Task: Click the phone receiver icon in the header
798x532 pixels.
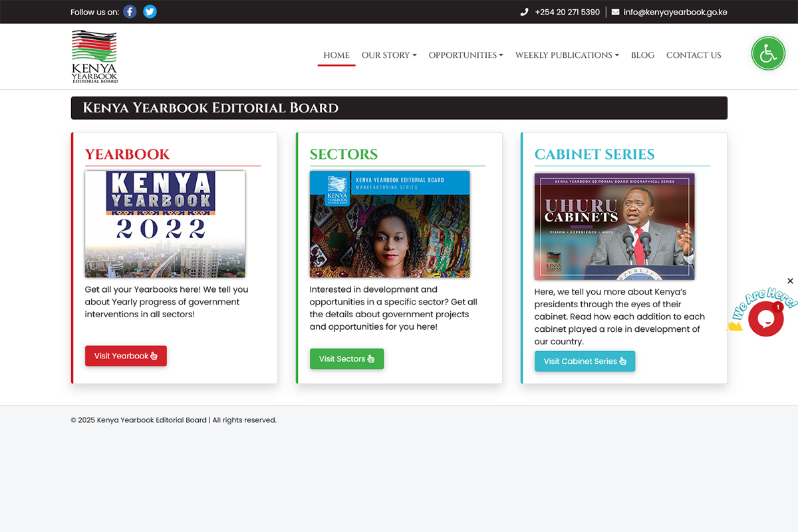Action: pyautogui.click(x=525, y=11)
